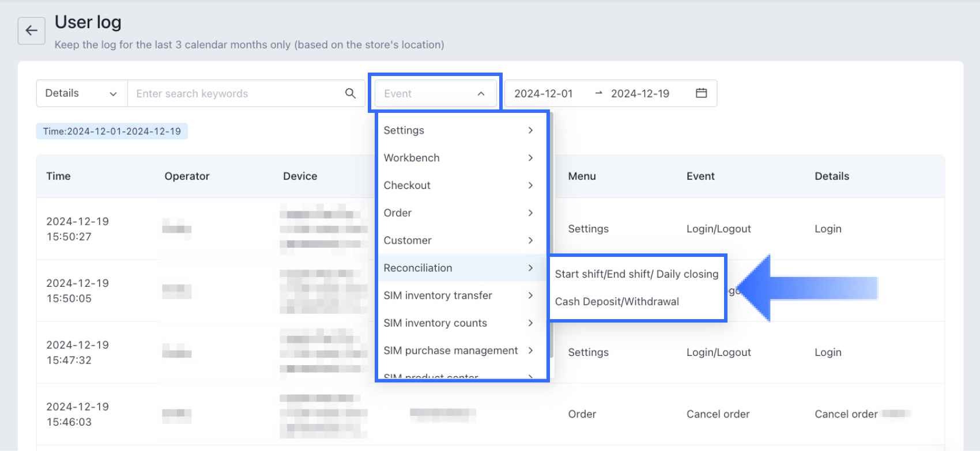Click the Reconciliation menu item

pos(418,268)
